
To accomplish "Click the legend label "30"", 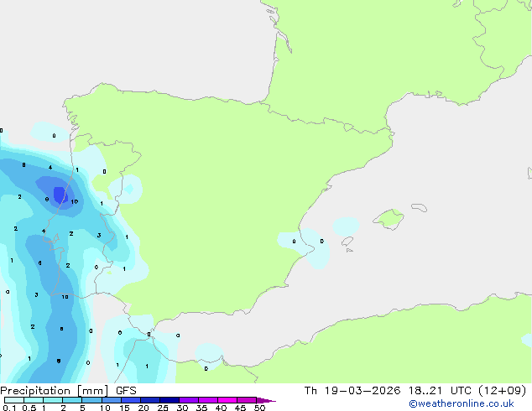I will [x=183, y=408].
